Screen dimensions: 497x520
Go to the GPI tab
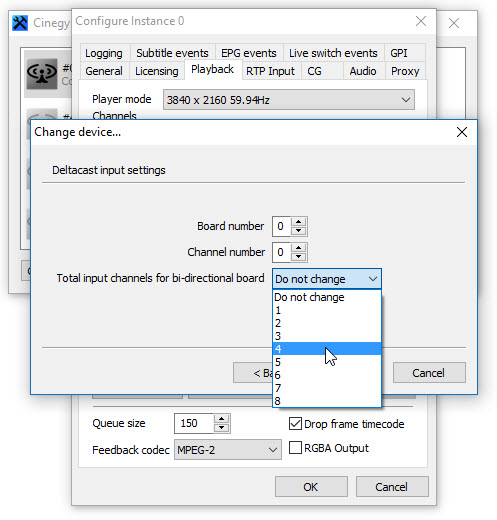point(399,53)
